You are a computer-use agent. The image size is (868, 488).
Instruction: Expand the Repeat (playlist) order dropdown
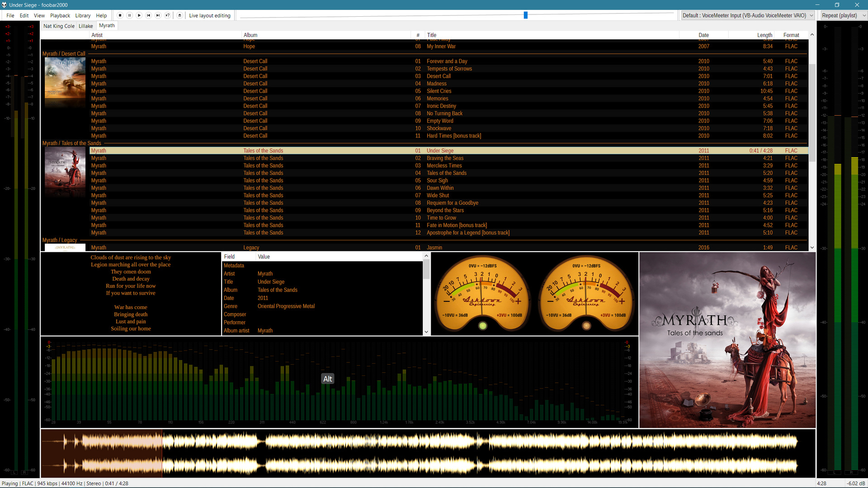(843, 15)
